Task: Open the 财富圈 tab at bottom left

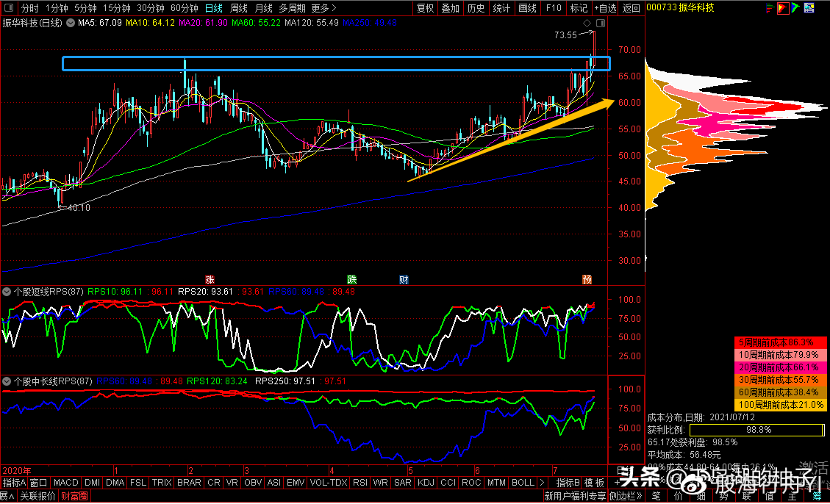Action: (74, 496)
